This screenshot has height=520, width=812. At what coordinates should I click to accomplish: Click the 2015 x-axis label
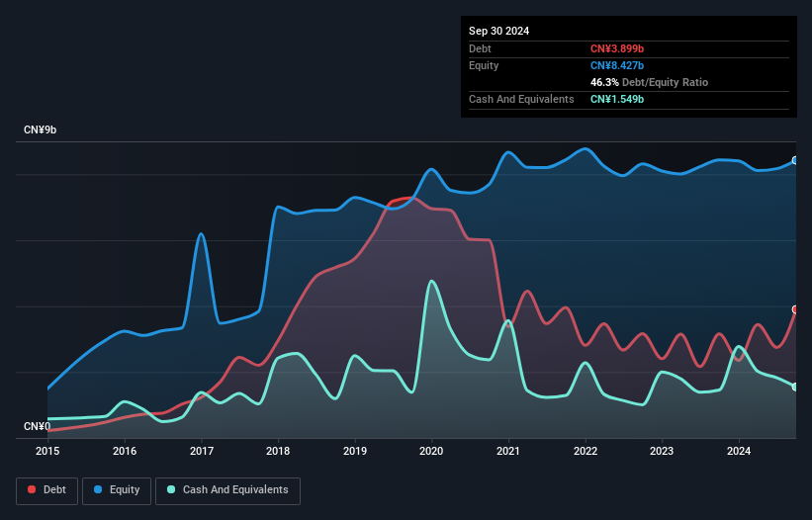47,451
